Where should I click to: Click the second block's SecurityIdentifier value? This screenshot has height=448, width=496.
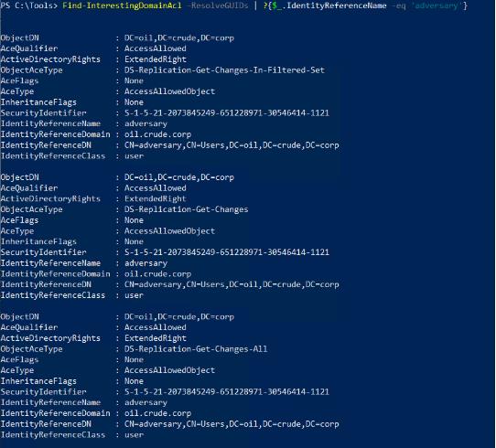pyautogui.click(x=227, y=252)
